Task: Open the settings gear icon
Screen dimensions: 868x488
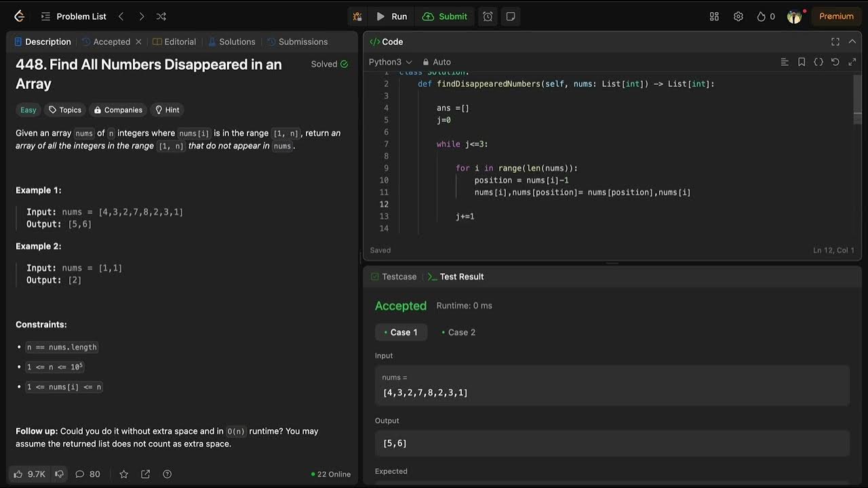Action: click(x=738, y=16)
